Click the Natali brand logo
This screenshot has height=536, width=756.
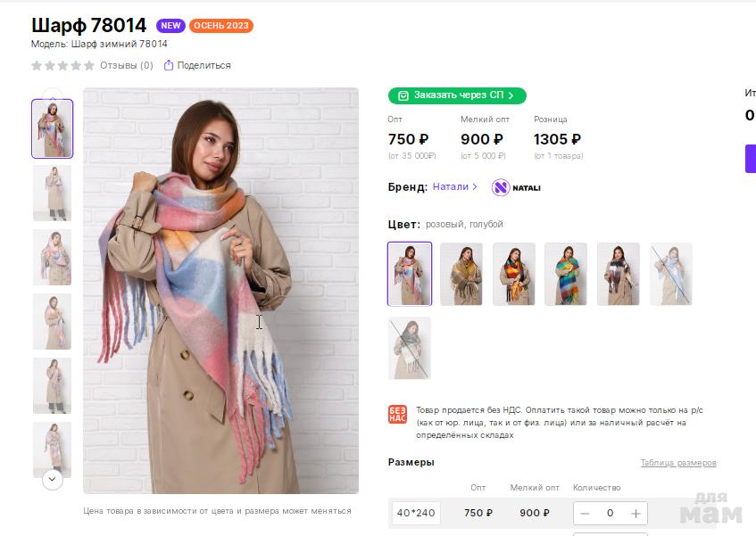pyautogui.click(x=516, y=187)
